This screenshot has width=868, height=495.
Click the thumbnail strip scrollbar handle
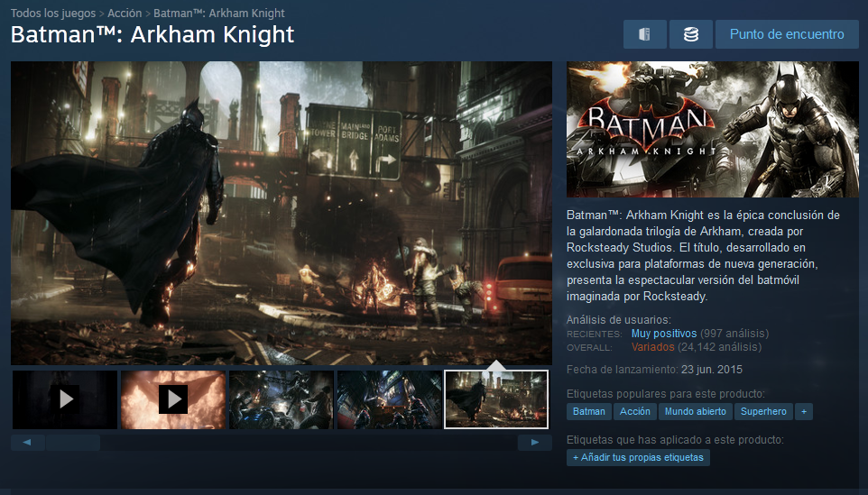pos(73,443)
